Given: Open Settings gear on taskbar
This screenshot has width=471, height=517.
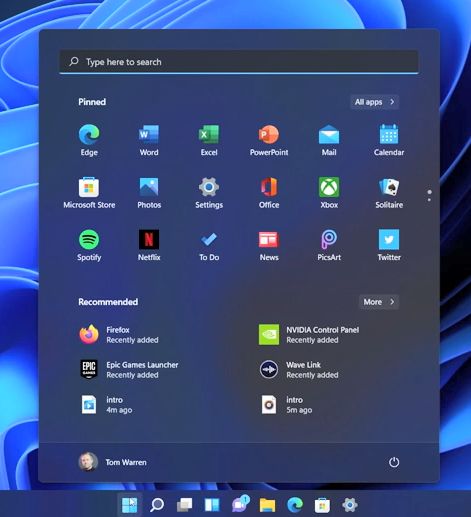Looking at the screenshot, I should [350, 505].
